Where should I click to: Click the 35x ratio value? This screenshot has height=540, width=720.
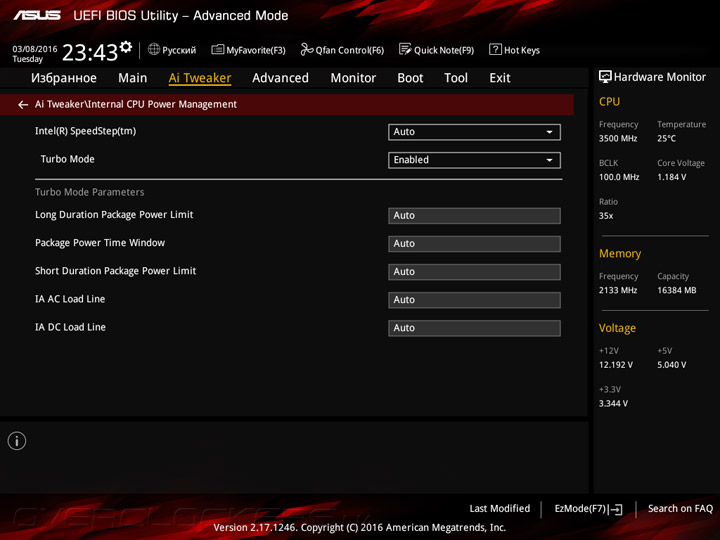pos(606,216)
